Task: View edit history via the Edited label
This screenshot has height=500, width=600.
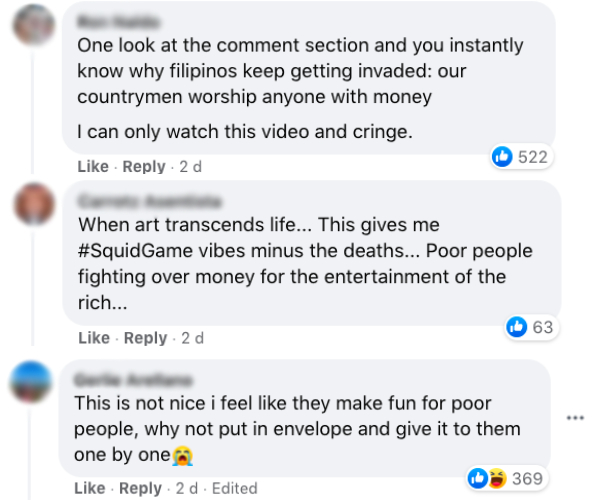Action: 234,488
